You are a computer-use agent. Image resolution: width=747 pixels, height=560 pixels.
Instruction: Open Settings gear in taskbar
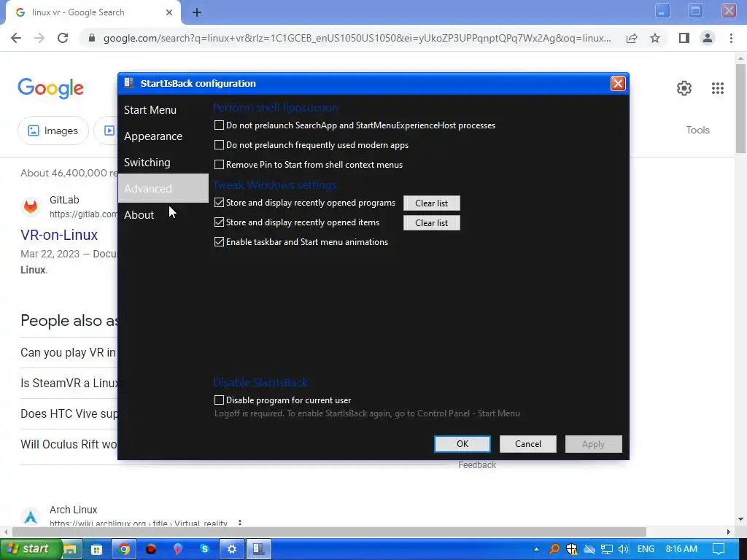[231, 549]
